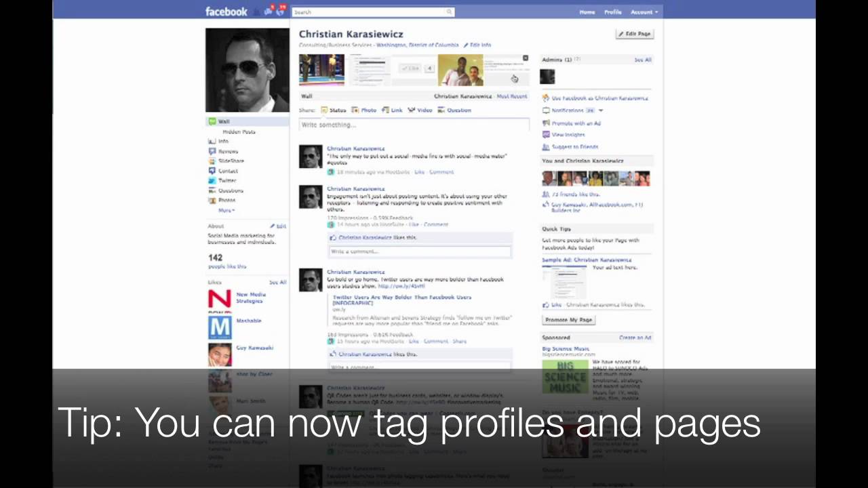Open Twitter Users Are Way Bolder article title

pos(401,300)
